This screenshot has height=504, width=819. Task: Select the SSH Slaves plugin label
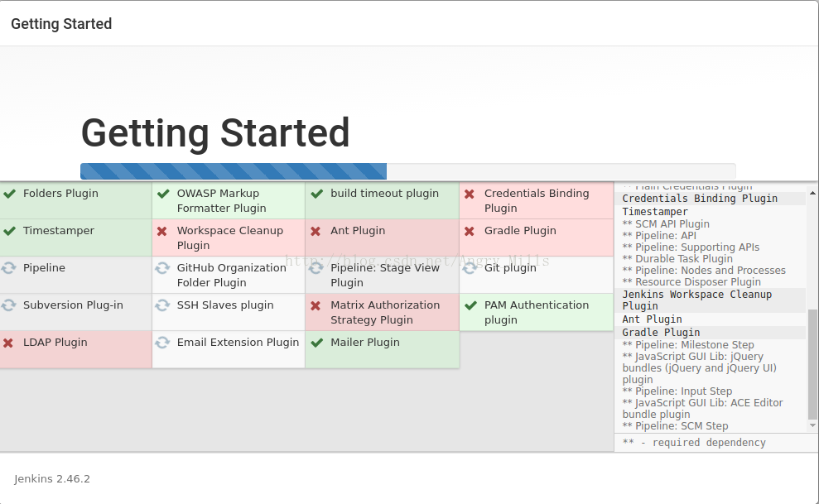[225, 305]
